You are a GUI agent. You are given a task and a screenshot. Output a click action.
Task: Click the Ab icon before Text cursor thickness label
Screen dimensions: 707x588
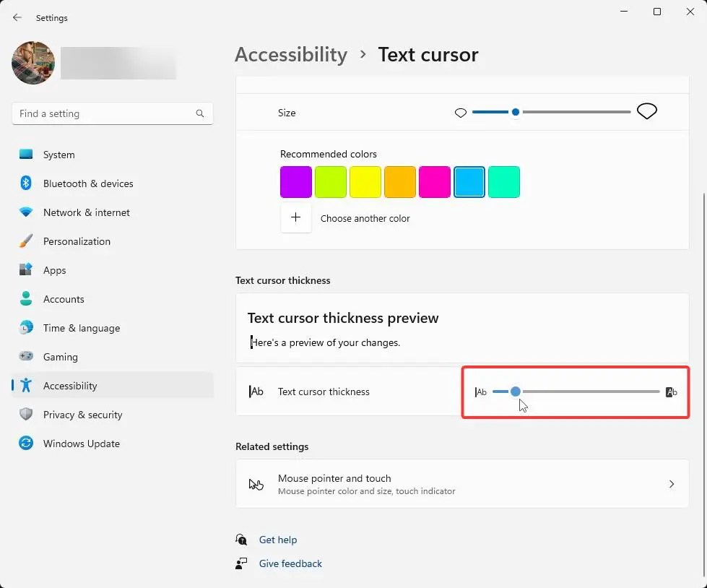point(256,392)
